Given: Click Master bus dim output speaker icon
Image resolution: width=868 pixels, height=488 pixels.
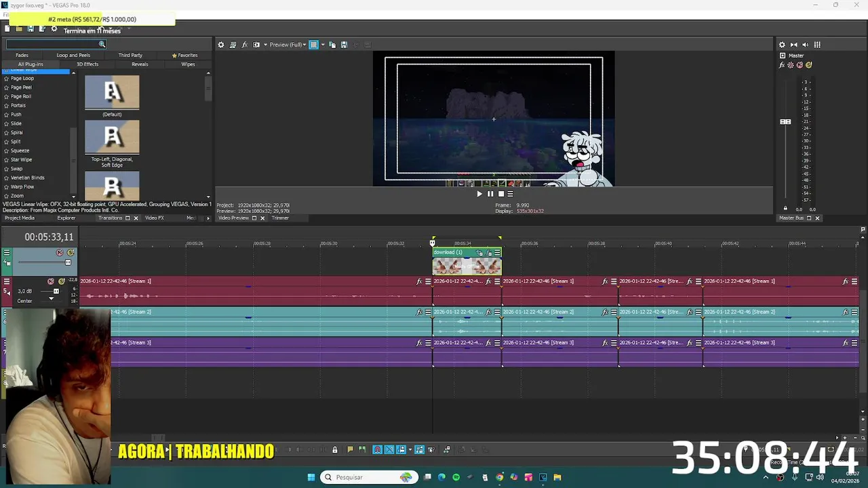Looking at the screenshot, I should coord(806,45).
